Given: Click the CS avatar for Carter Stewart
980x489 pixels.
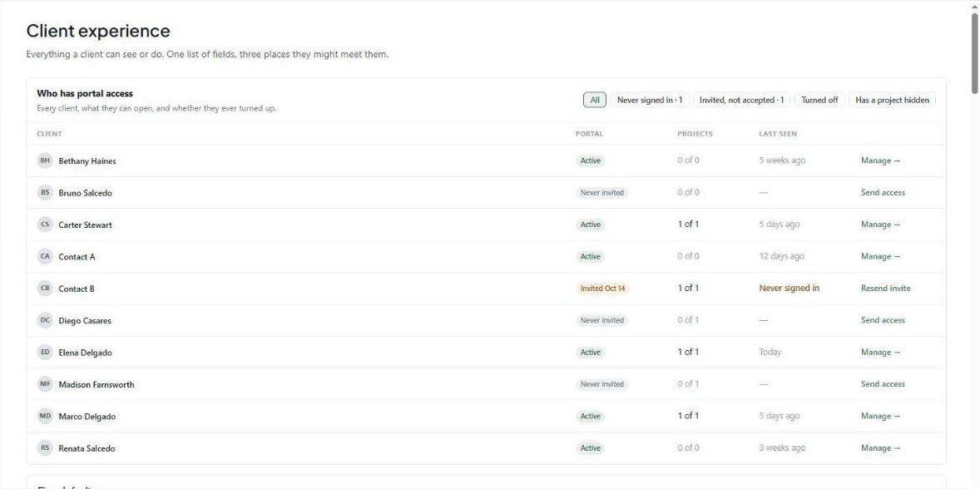Looking at the screenshot, I should (45, 225).
